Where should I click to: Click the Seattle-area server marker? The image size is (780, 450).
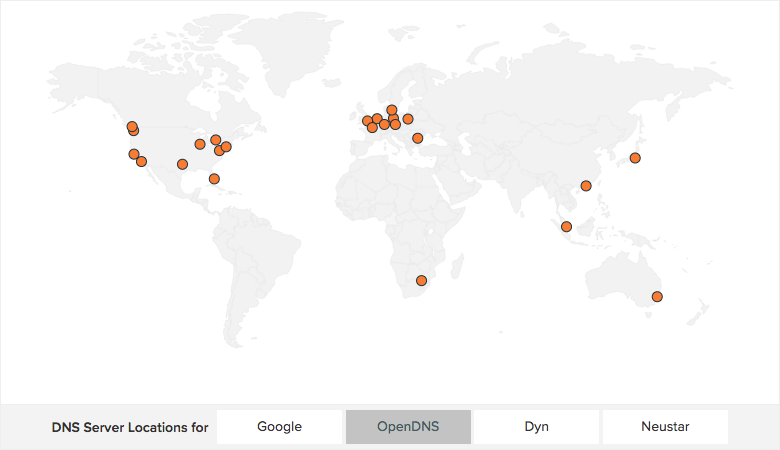click(x=132, y=127)
